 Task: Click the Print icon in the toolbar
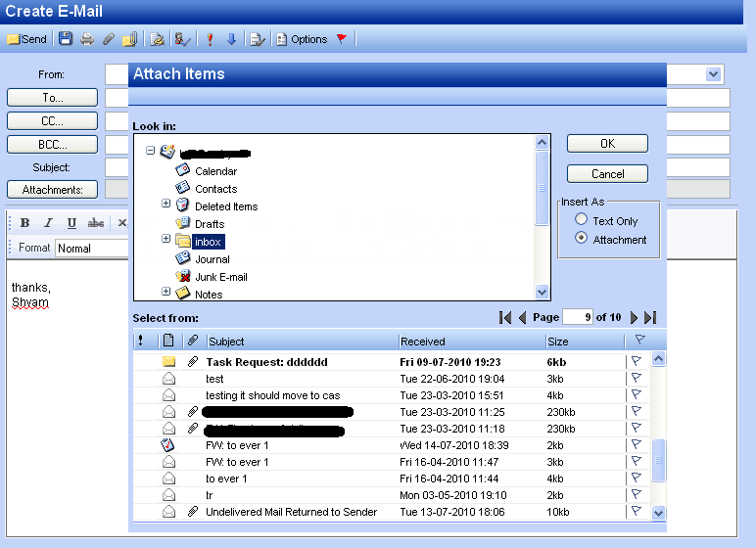point(87,39)
